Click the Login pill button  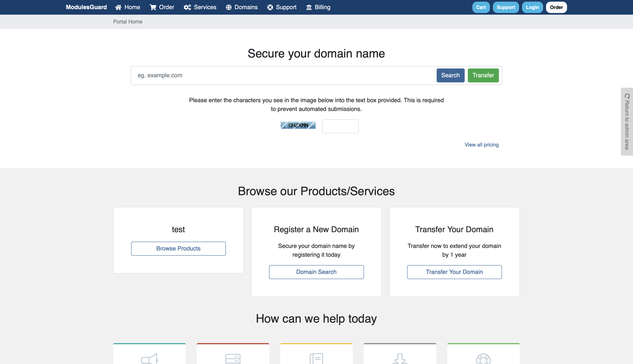(x=532, y=7)
